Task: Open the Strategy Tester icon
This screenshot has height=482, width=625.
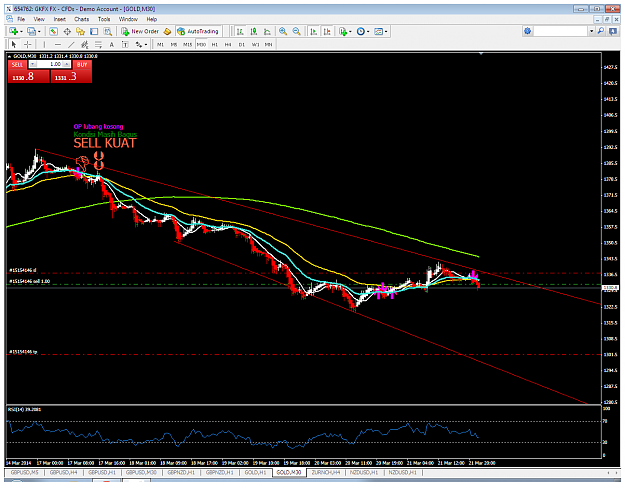Action: point(108,31)
